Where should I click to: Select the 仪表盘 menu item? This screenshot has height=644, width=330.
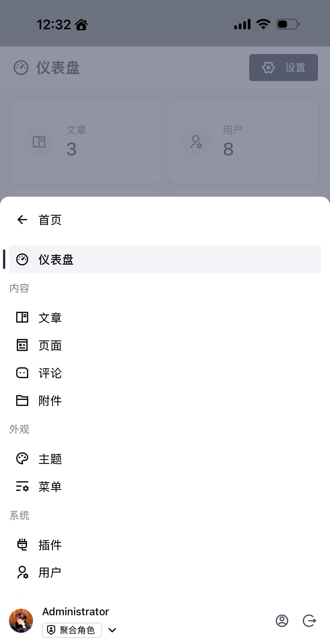tap(165, 259)
